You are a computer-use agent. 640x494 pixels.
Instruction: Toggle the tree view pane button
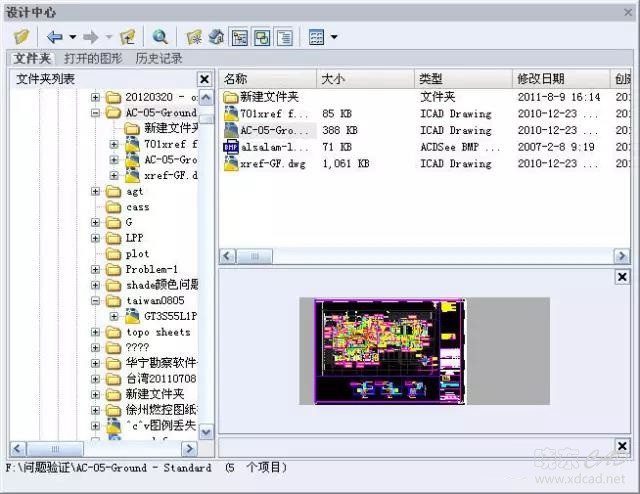[240, 37]
